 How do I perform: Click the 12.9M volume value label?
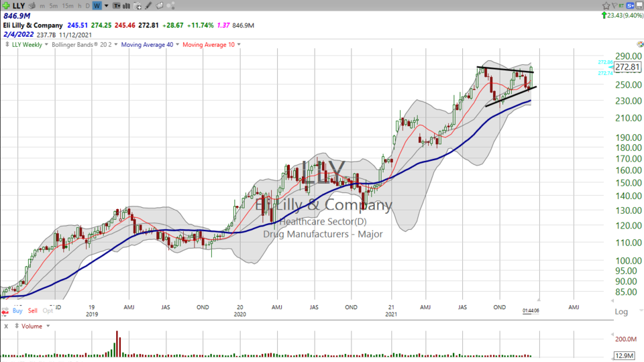coord(625,355)
